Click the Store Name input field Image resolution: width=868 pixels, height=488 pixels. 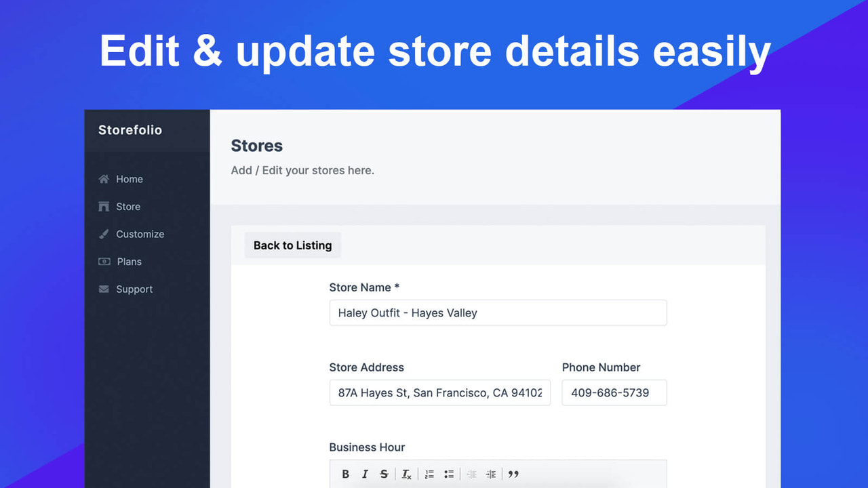point(498,312)
